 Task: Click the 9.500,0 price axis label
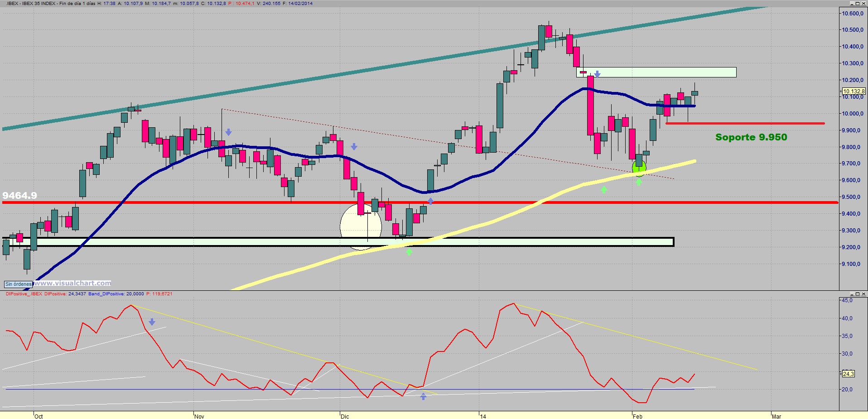click(851, 197)
